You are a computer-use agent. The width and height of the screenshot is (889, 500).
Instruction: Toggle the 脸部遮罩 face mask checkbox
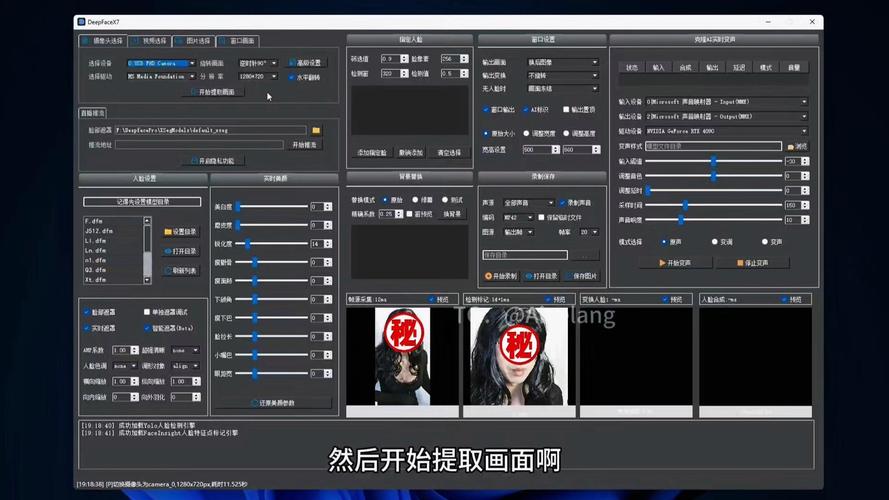pos(87,312)
